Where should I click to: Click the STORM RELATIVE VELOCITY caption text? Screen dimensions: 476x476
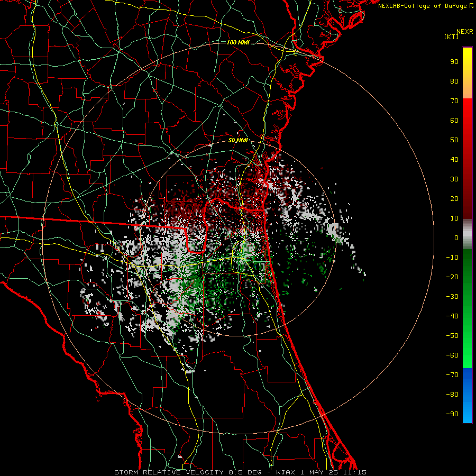point(169,472)
